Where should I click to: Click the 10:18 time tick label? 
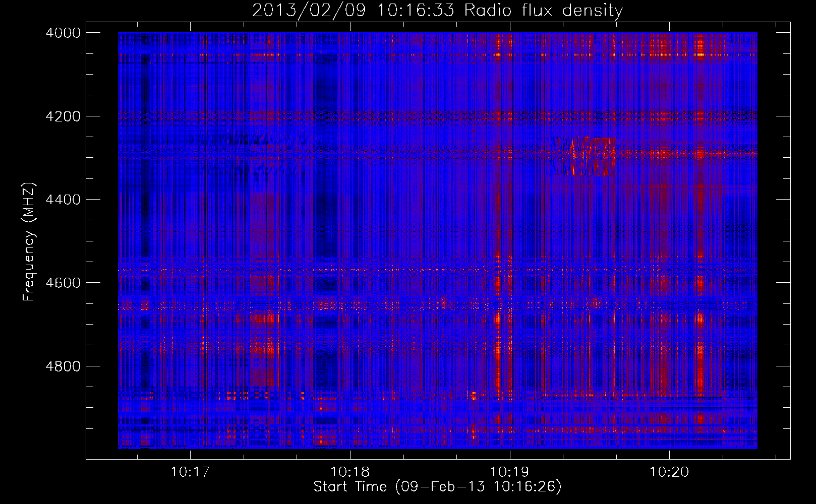tap(350, 472)
